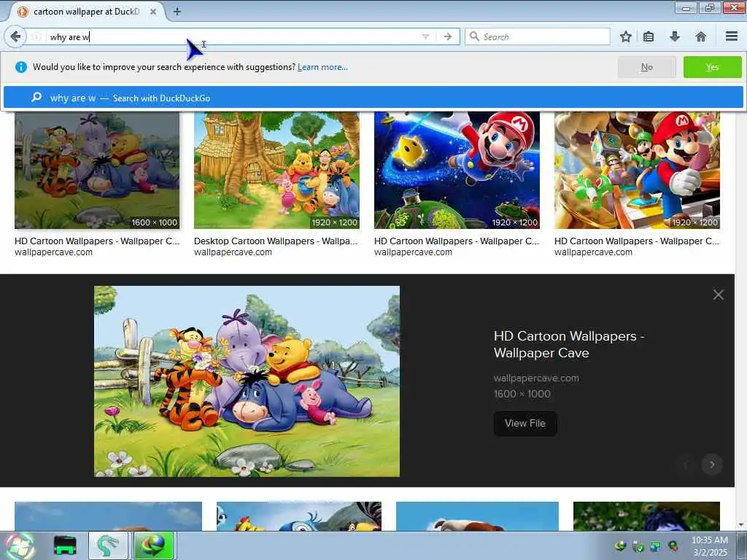Click the network monitor tray icon
747x560 pixels.
pyautogui.click(x=656, y=546)
